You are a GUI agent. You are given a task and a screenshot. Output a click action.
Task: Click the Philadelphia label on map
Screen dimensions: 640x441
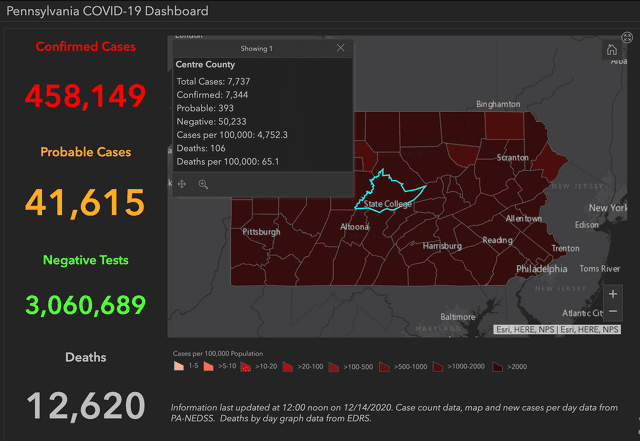point(542,269)
